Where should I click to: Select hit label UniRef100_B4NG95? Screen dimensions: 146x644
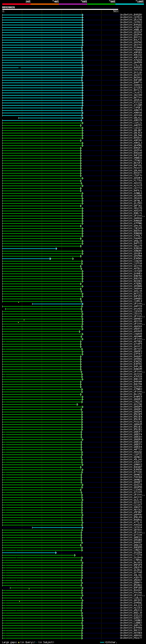[x=131, y=369]
